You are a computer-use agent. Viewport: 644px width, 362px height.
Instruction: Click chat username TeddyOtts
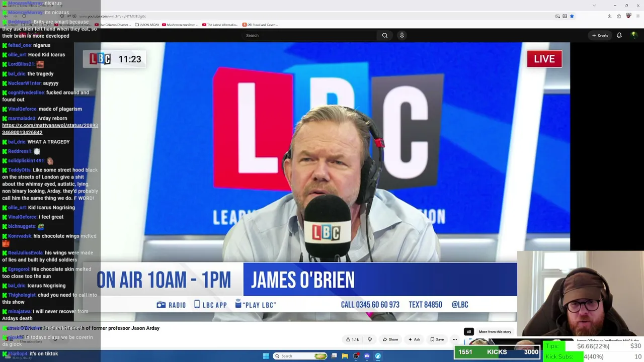(x=20, y=170)
